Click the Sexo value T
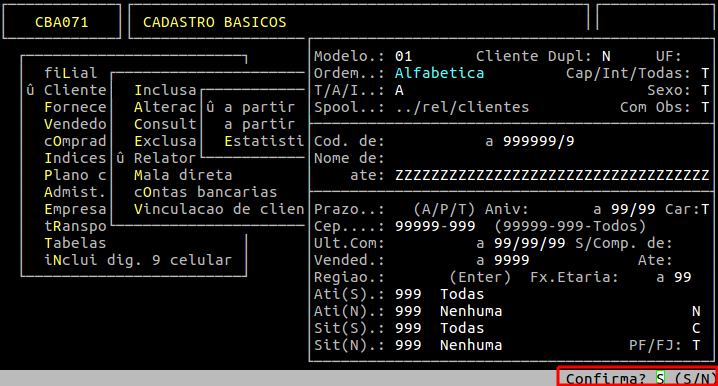This screenshot has width=718, height=386. pyautogui.click(x=705, y=90)
